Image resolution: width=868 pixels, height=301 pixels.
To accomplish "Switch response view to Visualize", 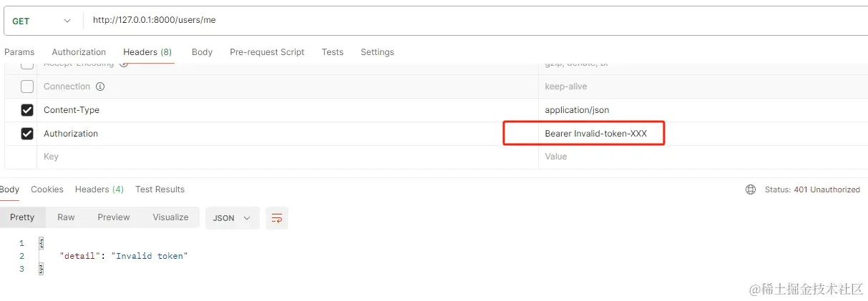I will (x=170, y=217).
